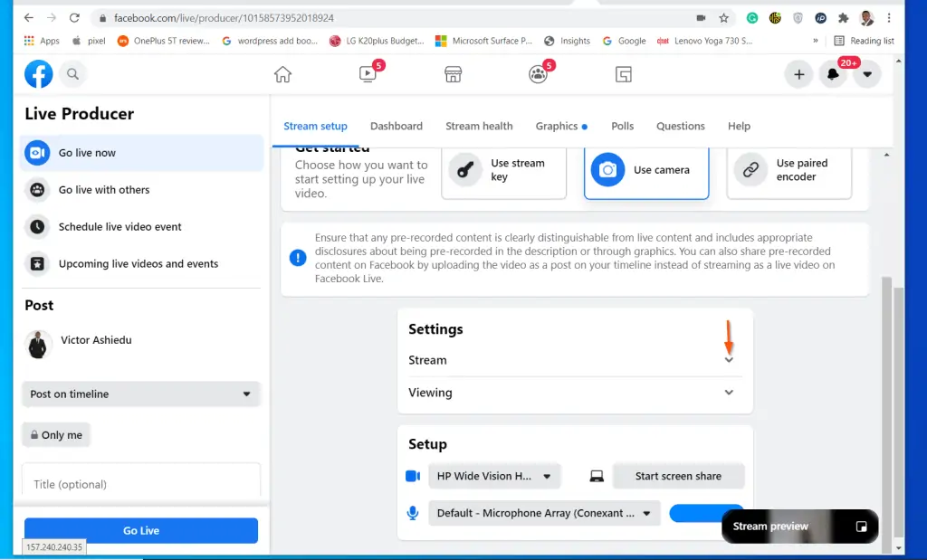Screen dimensions: 927x560
Task: Click the blue Go Live button
Action: [x=141, y=530]
